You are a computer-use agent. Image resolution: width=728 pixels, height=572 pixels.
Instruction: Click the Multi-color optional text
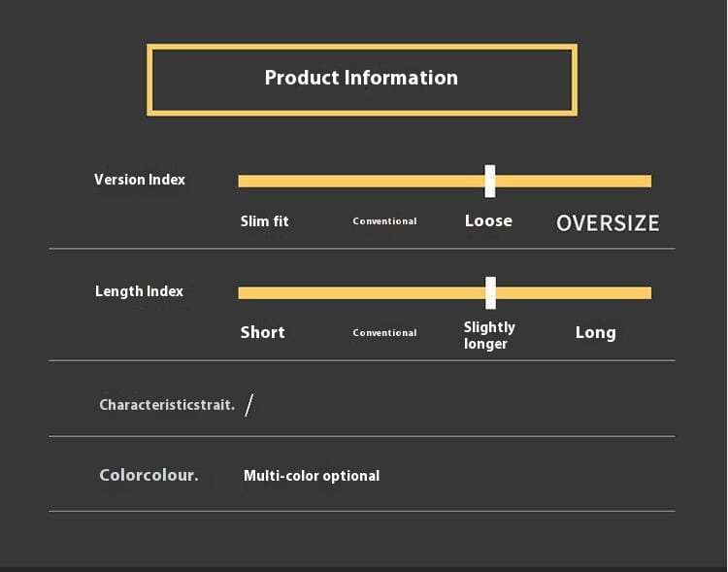pyautogui.click(x=312, y=476)
